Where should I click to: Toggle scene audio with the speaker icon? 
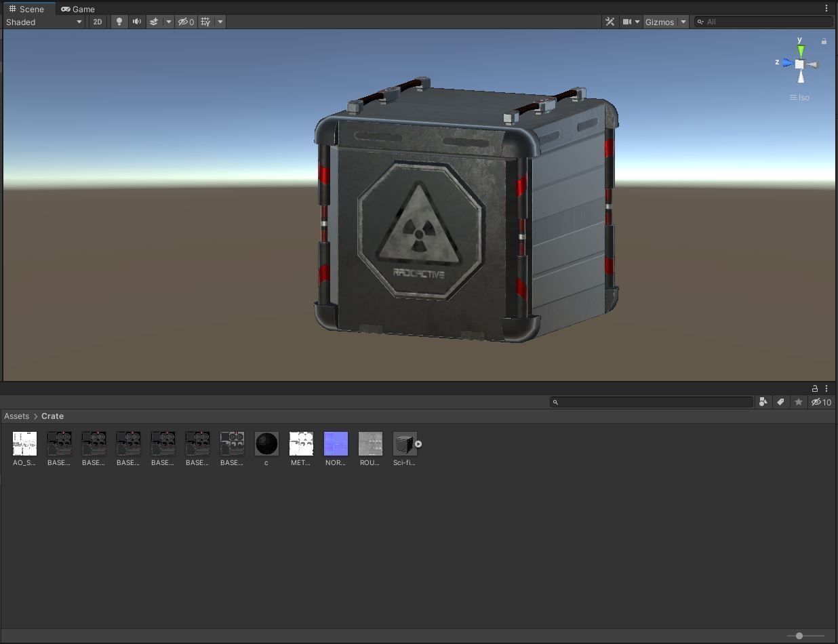click(x=137, y=22)
